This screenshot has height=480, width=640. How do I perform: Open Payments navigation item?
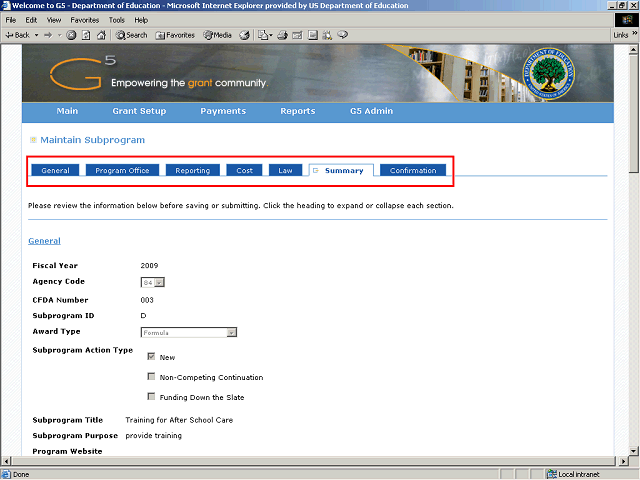(x=223, y=111)
